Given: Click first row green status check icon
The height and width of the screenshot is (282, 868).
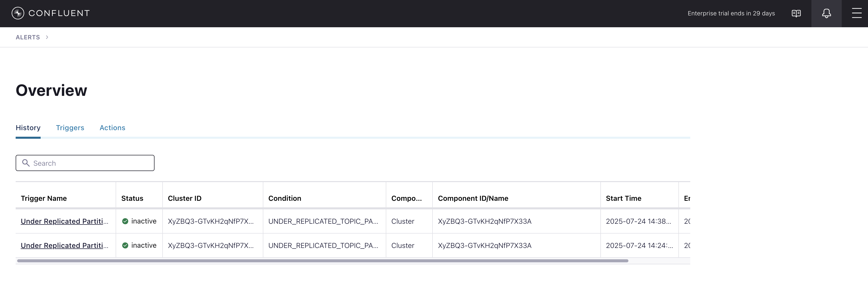Looking at the screenshot, I should 125,221.
